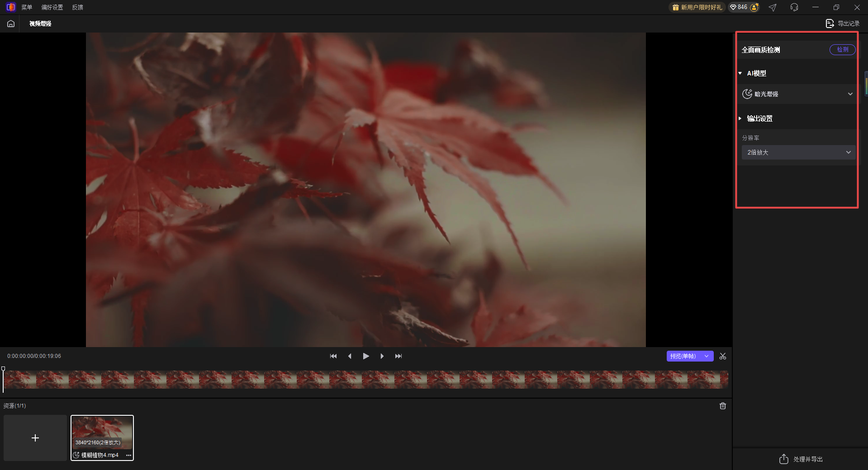Viewport: 868px width, 470px height.
Task: Select the 模糊植物4.mp4 thumbnail
Action: 102,433
